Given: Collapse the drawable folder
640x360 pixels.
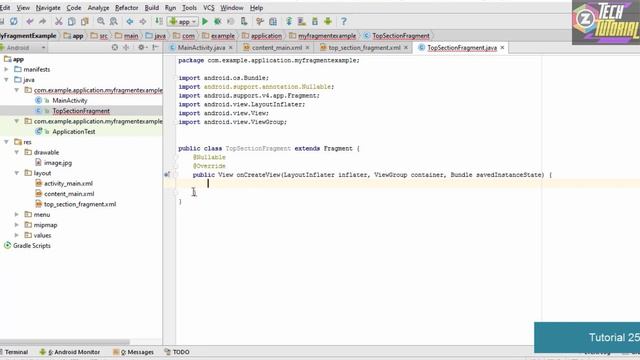Looking at the screenshot, I should (x=17, y=152).
